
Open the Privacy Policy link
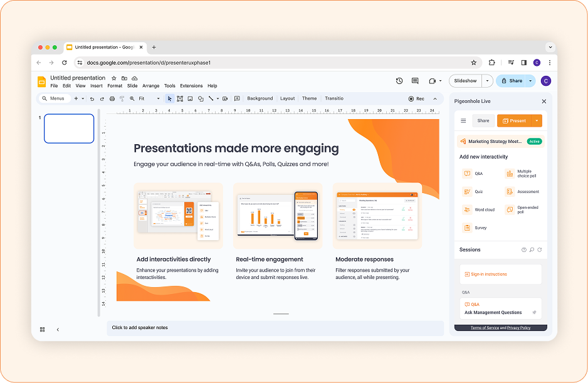click(519, 328)
